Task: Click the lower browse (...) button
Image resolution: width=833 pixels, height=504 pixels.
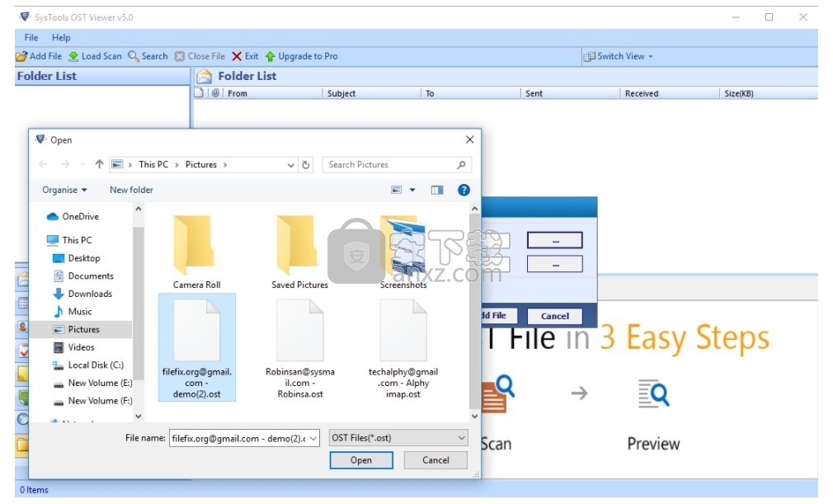Action: pyautogui.click(x=554, y=265)
